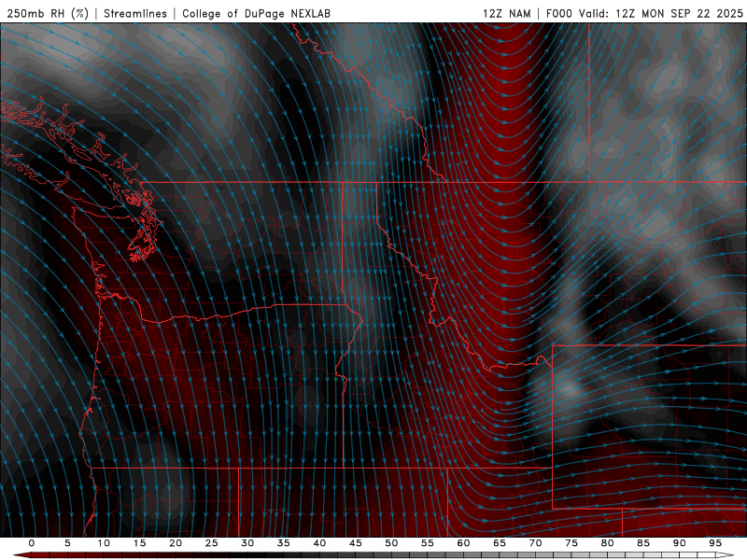
Task: Click 'Valid: 12Z MON SEP 22 2025' text
Action: point(661,13)
